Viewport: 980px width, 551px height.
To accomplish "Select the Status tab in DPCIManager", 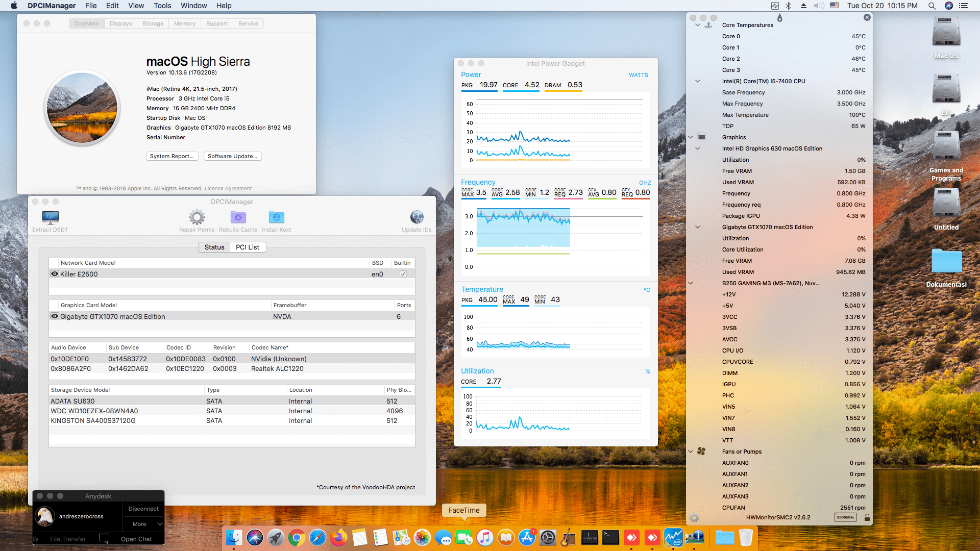I will (x=214, y=247).
